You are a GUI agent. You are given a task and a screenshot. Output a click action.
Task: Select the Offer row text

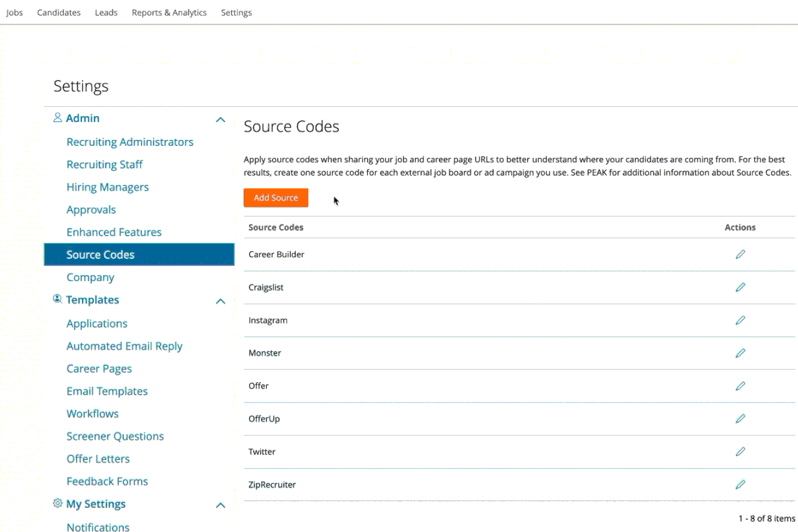tap(258, 385)
